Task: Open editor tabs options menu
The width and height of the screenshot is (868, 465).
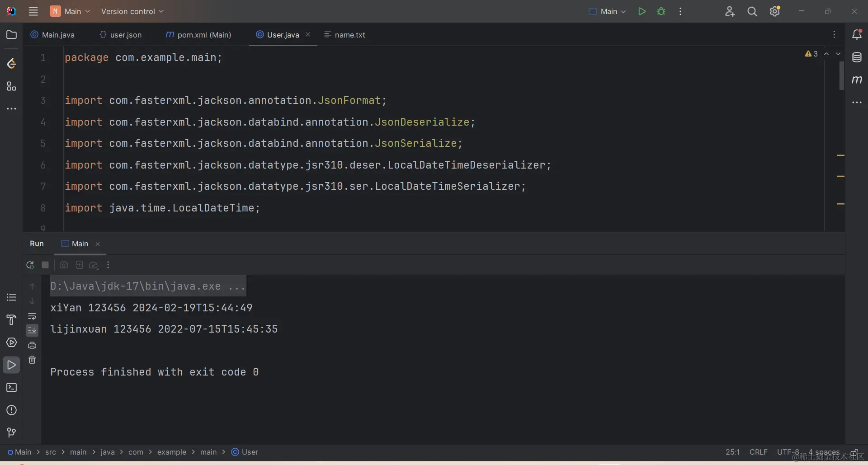Action: [x=834, y=35]
